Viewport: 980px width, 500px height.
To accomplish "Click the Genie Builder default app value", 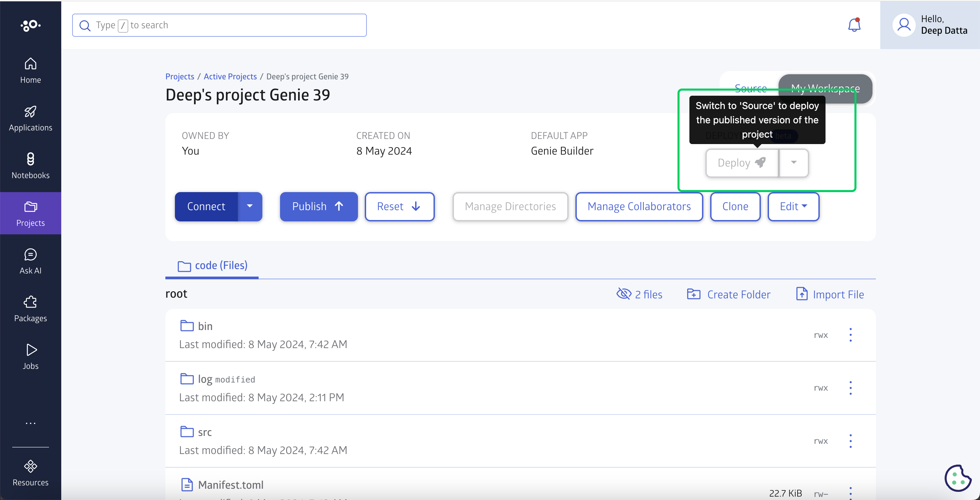I will [x=562, y=151].
